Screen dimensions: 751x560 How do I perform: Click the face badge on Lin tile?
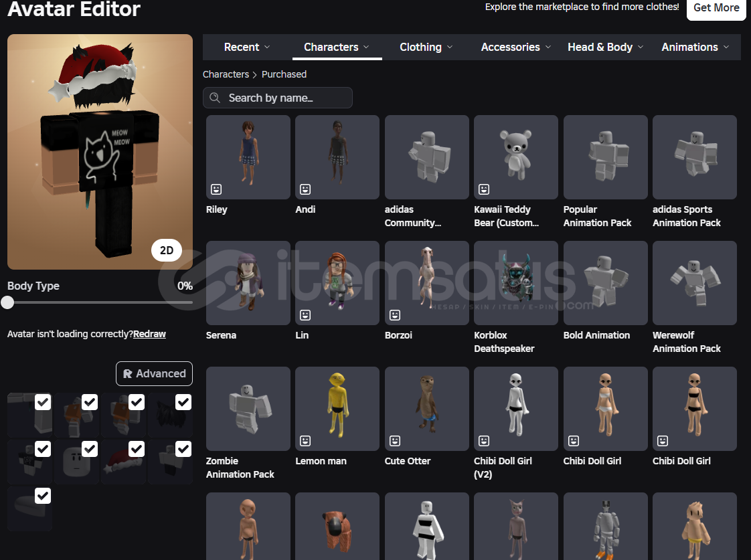pyautogui.click(x=305, y=315)
